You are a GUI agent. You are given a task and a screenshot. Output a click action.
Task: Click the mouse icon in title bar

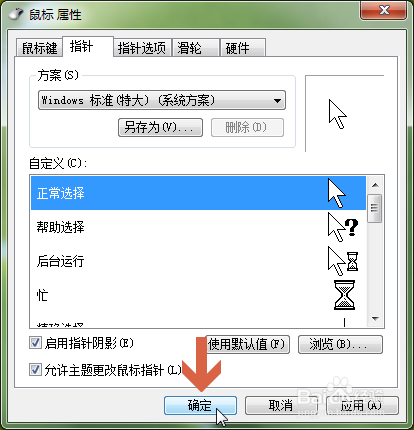(16, 14)
